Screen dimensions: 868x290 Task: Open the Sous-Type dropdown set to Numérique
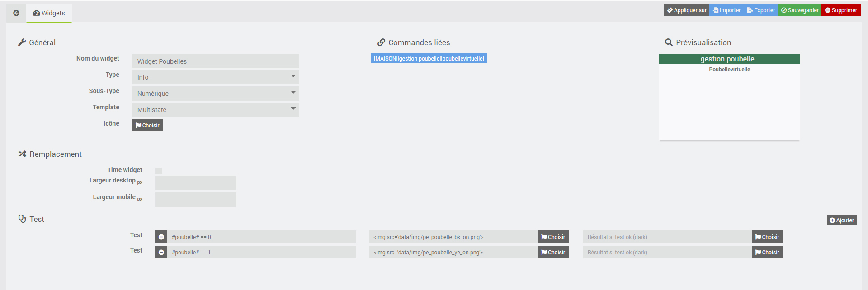pyautogui.click(x=216, y=94)
